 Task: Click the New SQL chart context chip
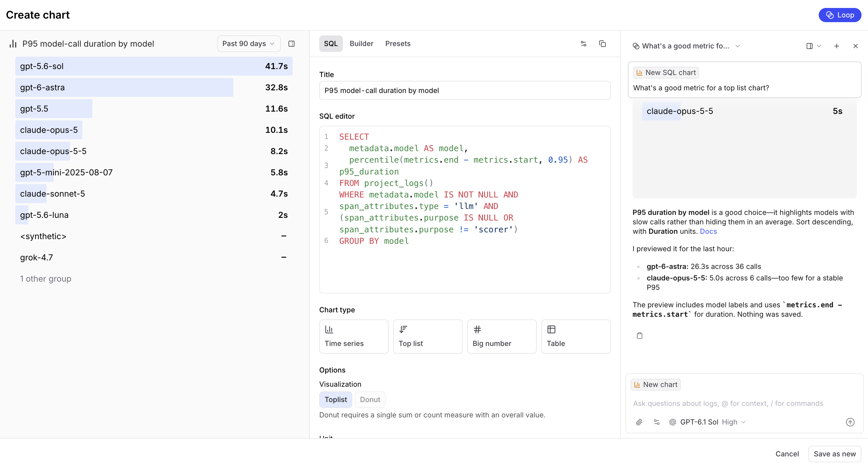[666, 73]
